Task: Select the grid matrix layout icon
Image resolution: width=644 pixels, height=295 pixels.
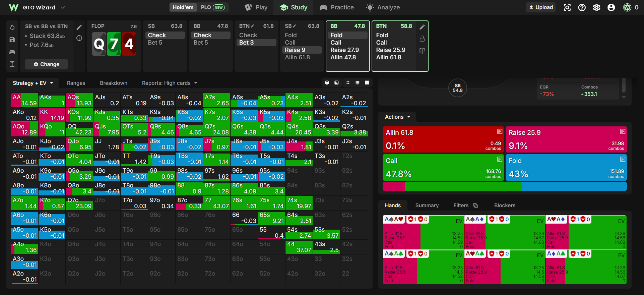Action: tap(358, 83)
